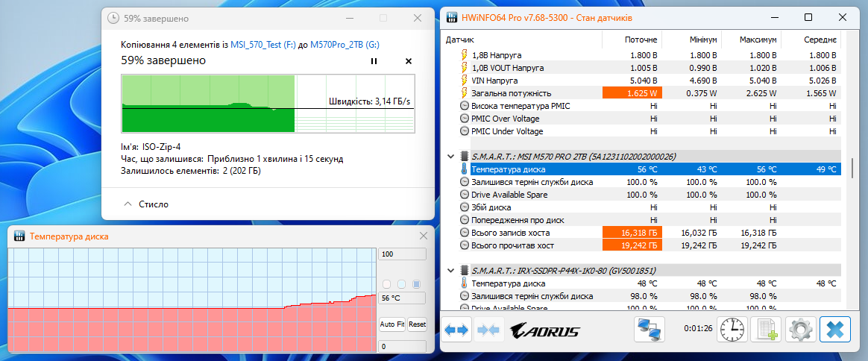Collapse copy details with the Стисло chevron
The image size is (868, 361).
pyautogui.click(x=128, y=204)
